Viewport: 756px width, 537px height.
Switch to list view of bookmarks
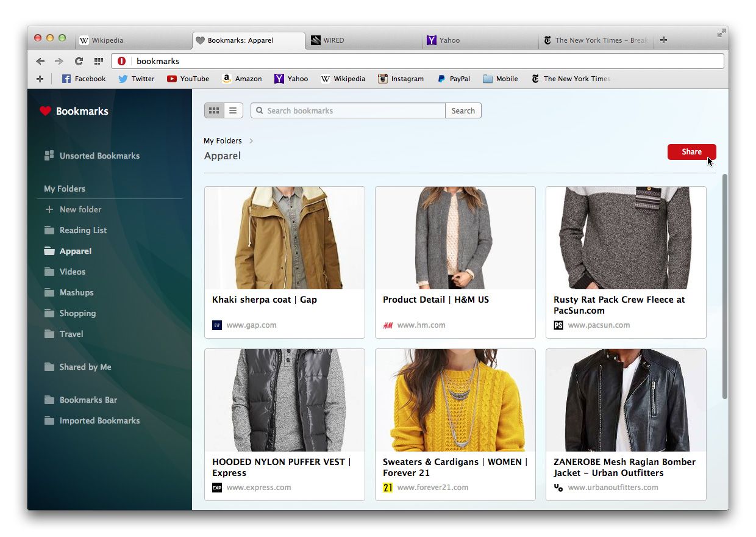(x=233, y=110)
